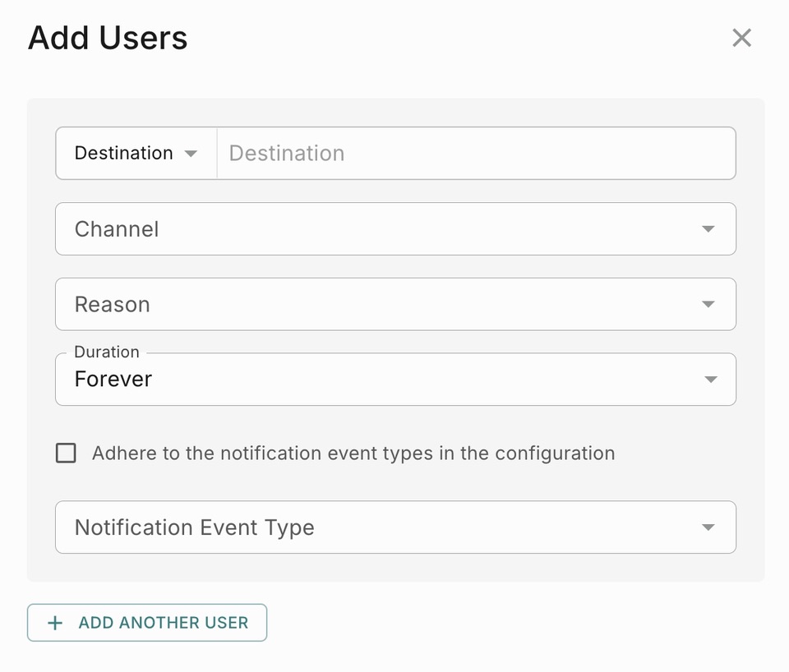The image size is (789, 672).
Task: Click the Channel field's caret icon
Action: pyautogui.click(x=708, y=229)
